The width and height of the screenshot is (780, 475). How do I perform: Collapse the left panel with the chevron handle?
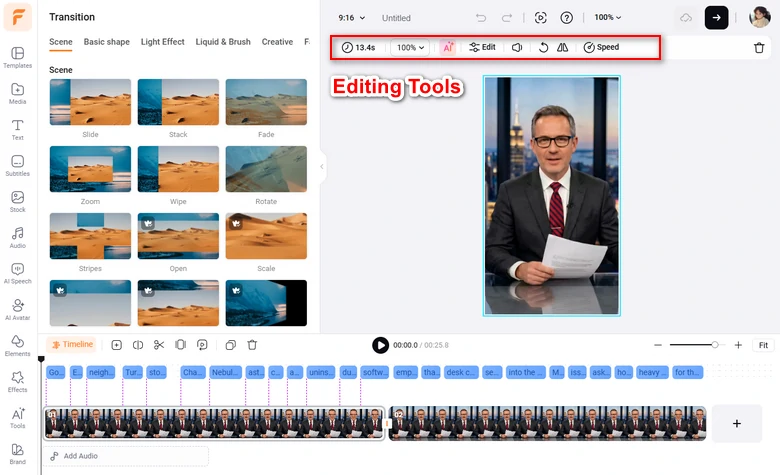(x=322, y=167)
